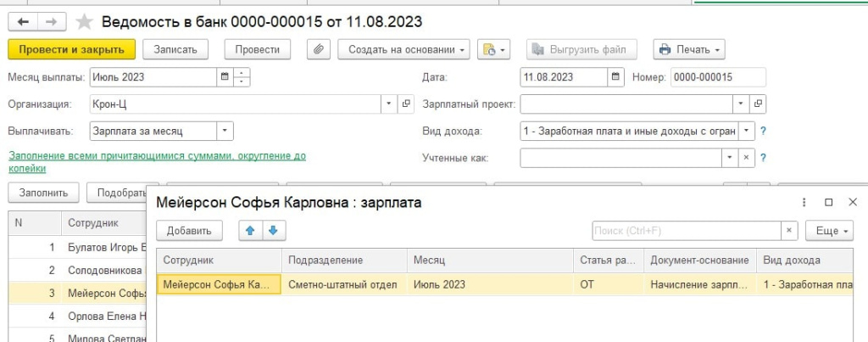
Task: Step the Месяц выплаты spinner up
Action: click(242, 73)
